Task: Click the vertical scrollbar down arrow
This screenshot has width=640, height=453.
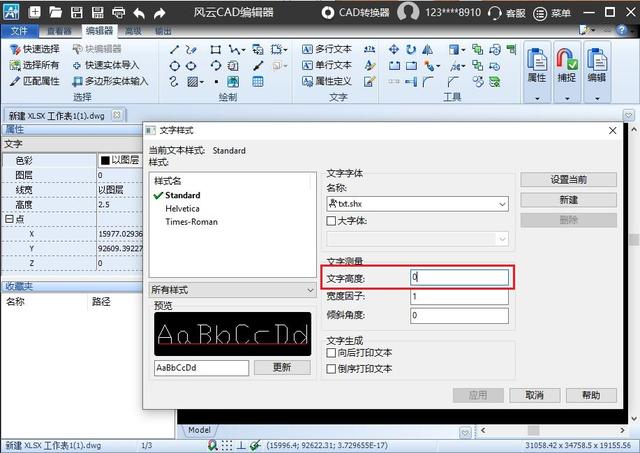Action: pos(634,419)
